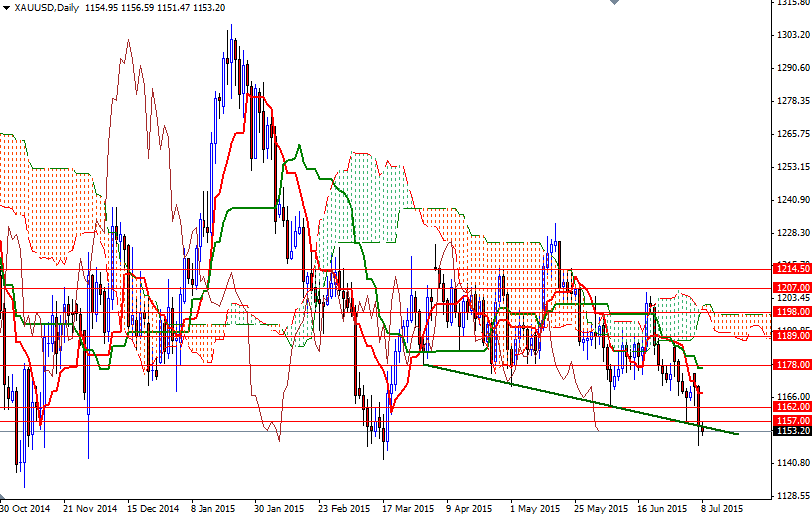This screenshot has width=812, height=515.
Task: Click the 1189.00 price level tag
Action: [791, 336]
